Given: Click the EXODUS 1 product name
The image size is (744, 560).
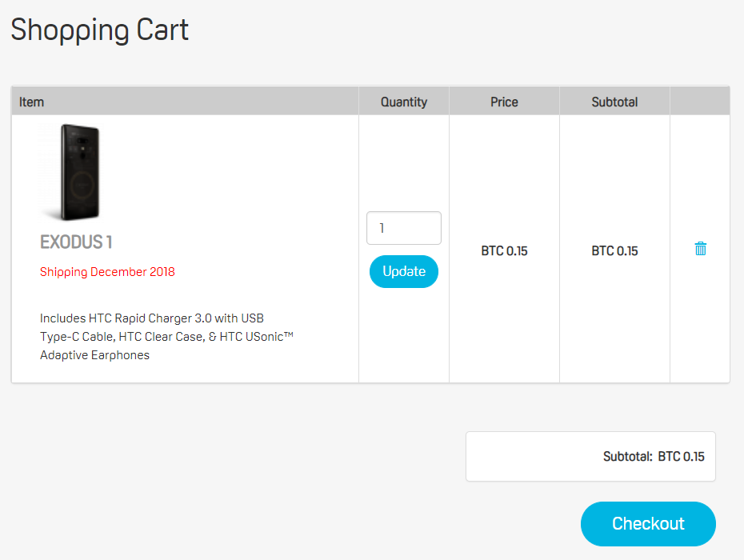Looking at the screenshot, I should 76,242.
